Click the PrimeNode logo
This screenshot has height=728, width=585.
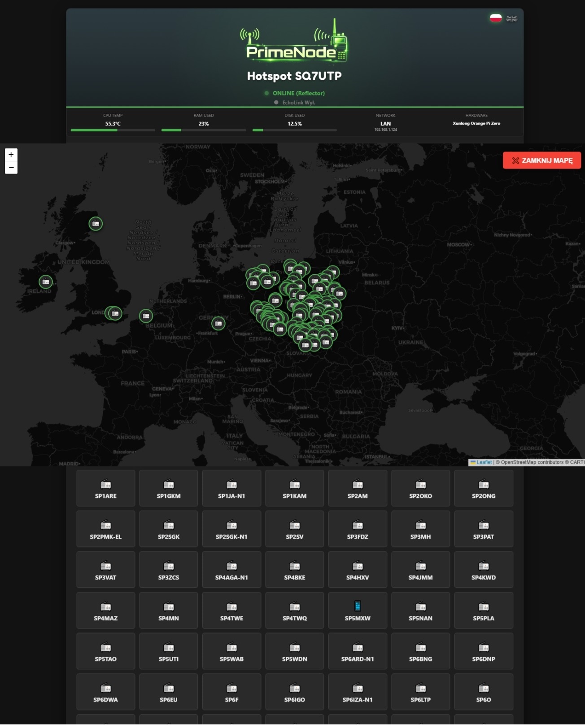294,41
